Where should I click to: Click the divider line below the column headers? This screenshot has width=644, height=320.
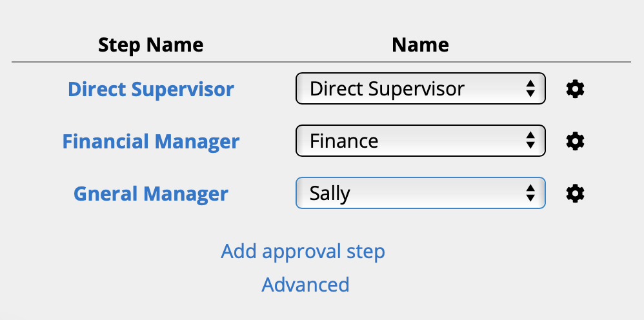(321, 63)
